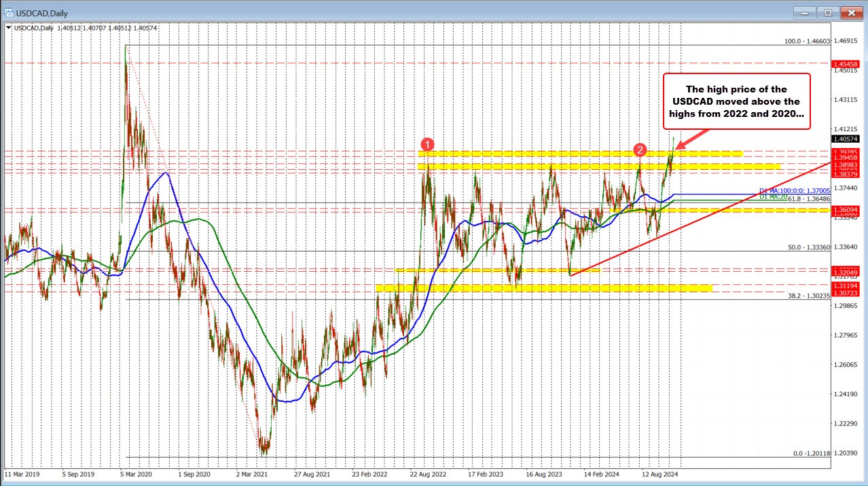The width and height of the screenshot is (868, 486).
Task: Click the date label 11 Mar 2019
Action: (x=23, y=473)
